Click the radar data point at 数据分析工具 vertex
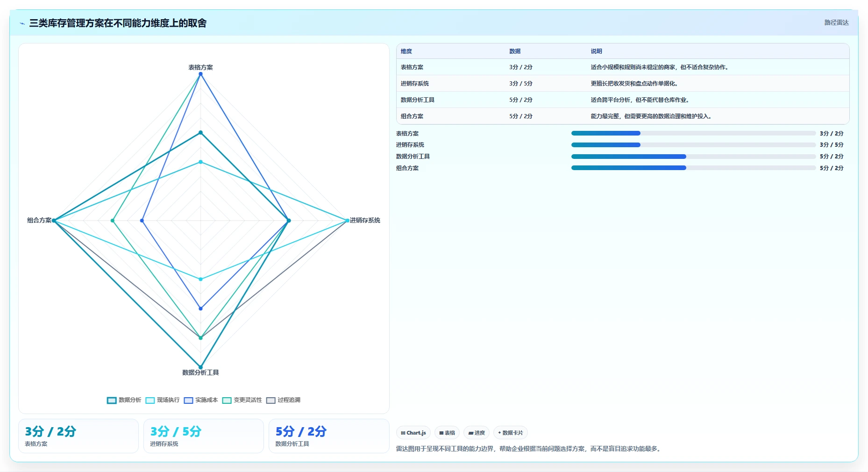The width and height of the screenshot is (868, 472). pos(200,367)
